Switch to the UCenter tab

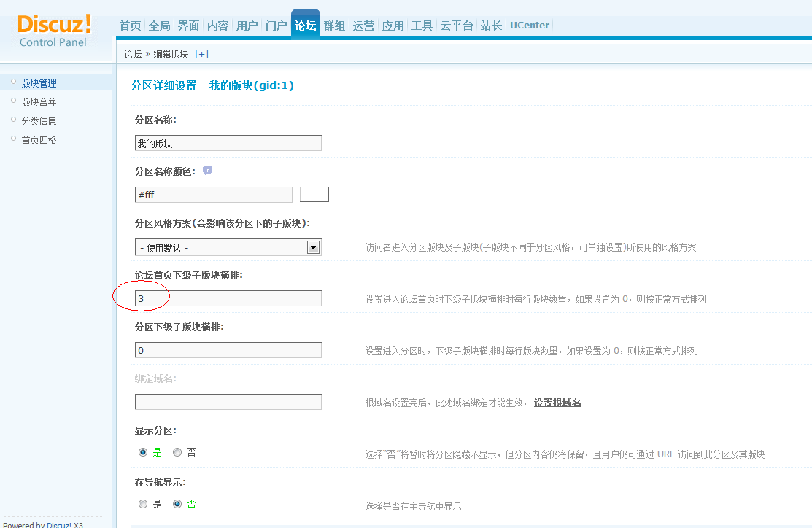point(529,25)
